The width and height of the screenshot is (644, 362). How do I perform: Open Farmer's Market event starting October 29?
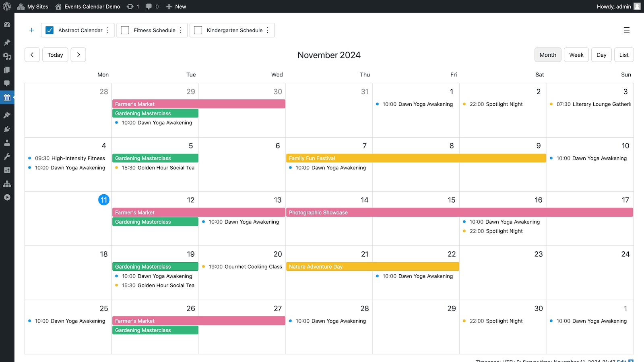point(199,104)
